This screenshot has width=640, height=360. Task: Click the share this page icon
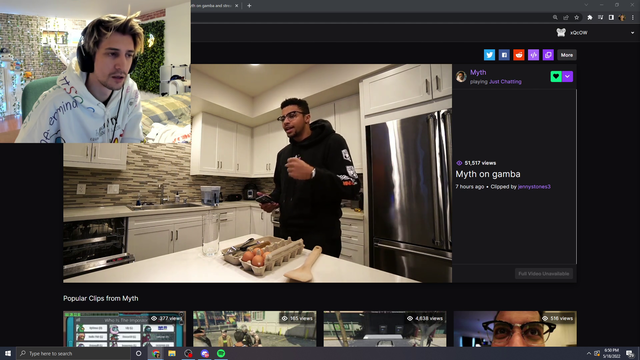[566, 18]
